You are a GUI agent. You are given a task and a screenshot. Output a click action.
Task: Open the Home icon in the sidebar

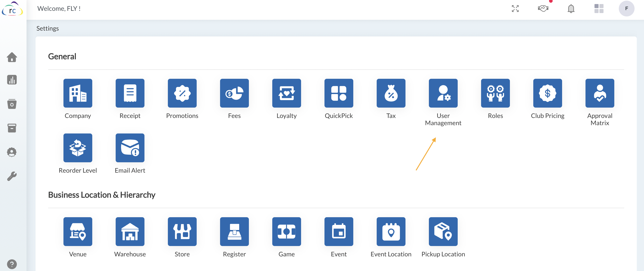12,57
